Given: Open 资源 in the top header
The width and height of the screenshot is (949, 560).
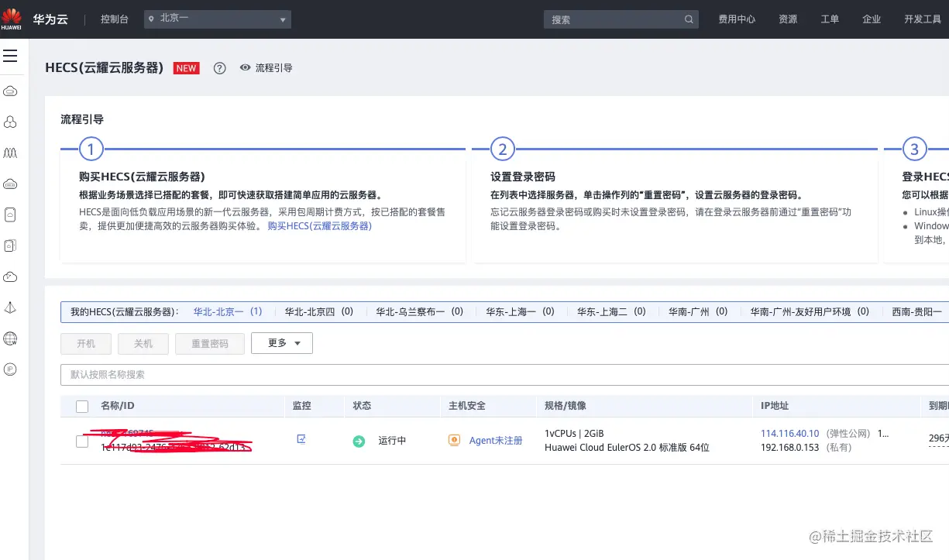Looking at the screenshot, I should 788,19.
